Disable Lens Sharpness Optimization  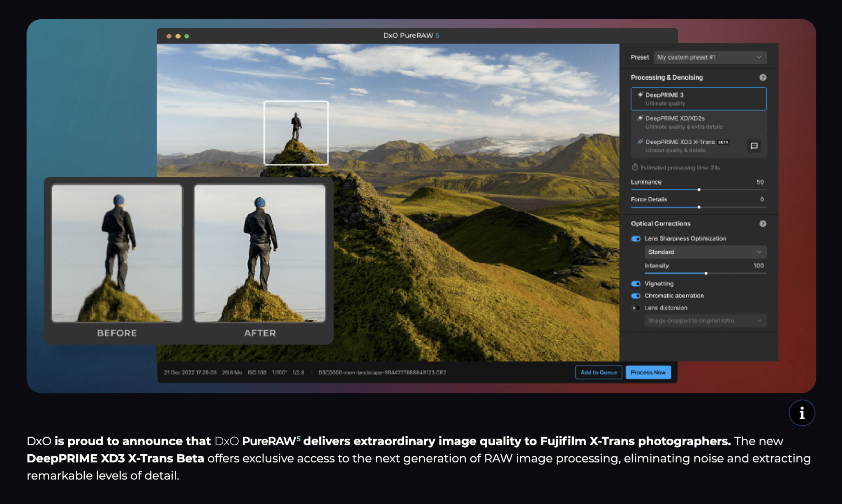(636, 238)
